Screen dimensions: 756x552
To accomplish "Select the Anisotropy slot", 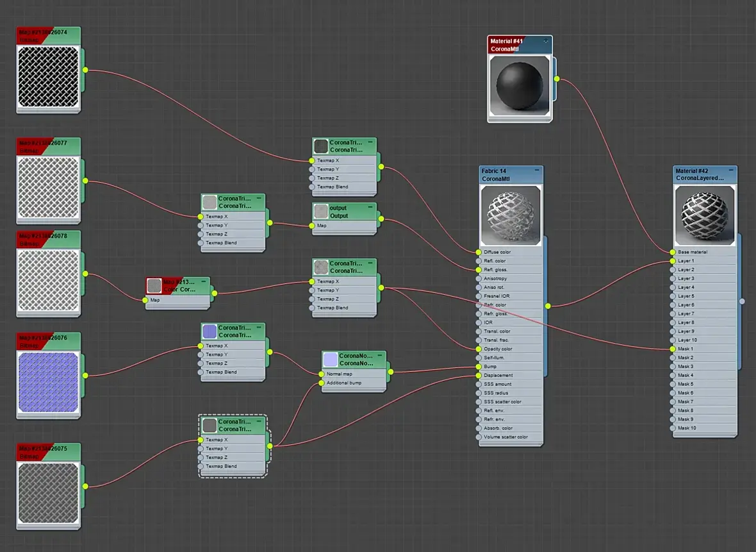I will (511, 278).
